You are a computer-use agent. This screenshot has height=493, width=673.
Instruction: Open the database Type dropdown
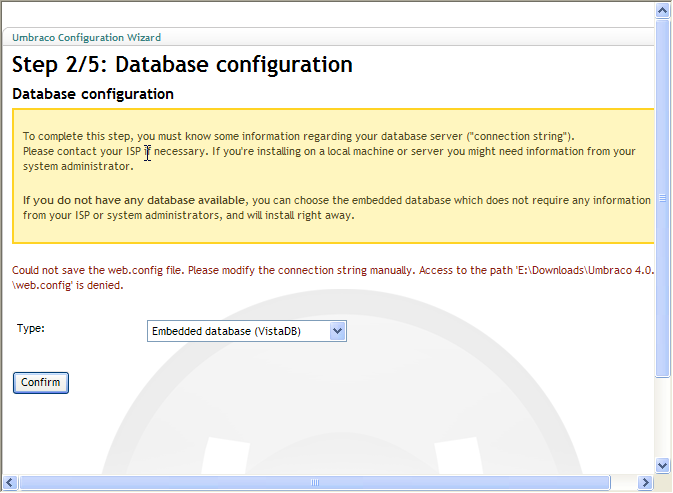point(247,331)
